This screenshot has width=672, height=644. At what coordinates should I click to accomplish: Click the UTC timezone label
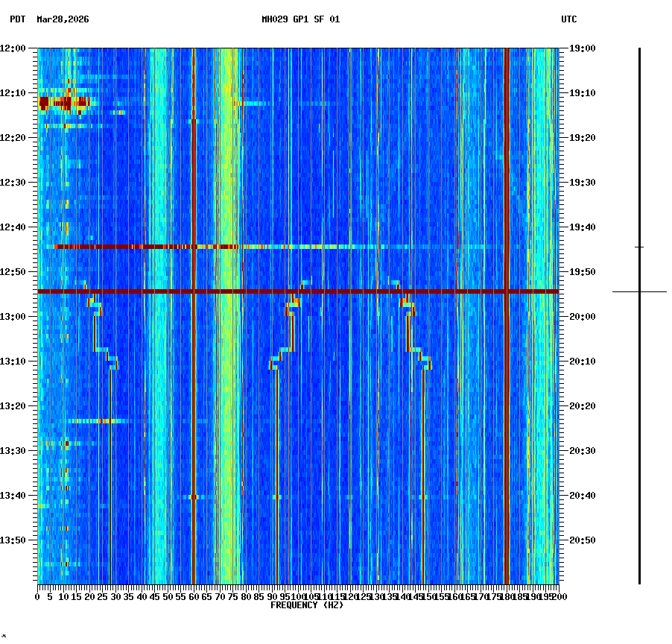pyautogui.click(x=570, y=20)
